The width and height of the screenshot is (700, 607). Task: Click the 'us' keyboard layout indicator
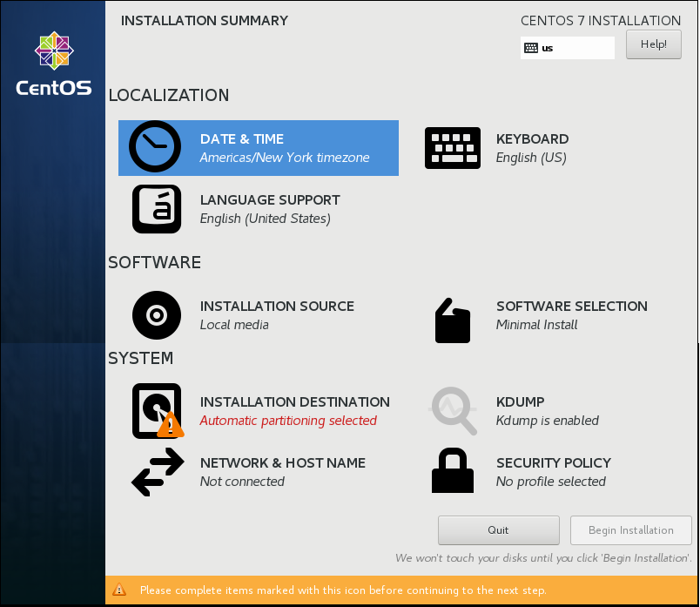coord(568,48)
